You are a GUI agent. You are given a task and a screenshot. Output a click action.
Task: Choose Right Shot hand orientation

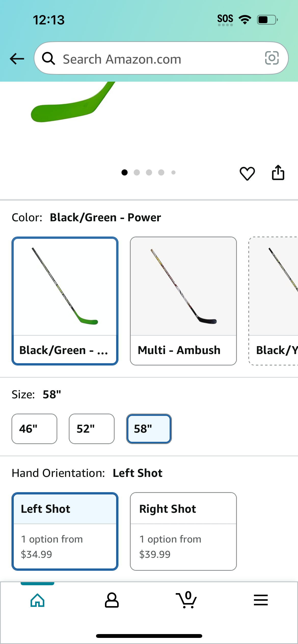[x=183, y=531]
